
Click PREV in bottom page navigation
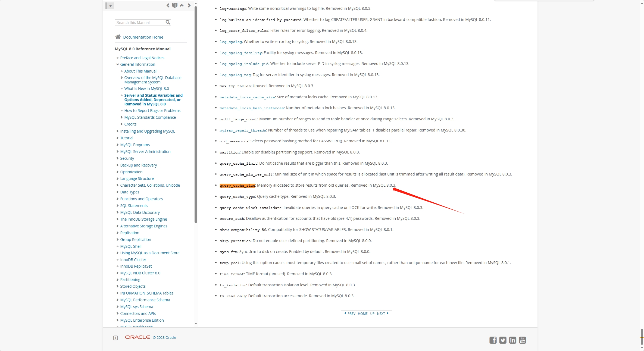(350, 314)
